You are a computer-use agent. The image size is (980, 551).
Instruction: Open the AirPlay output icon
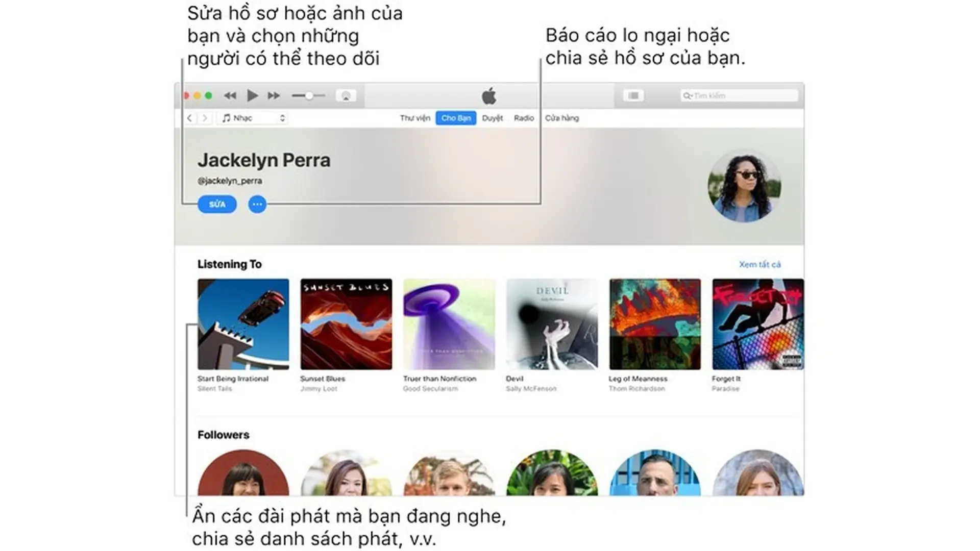pos(346,95)
